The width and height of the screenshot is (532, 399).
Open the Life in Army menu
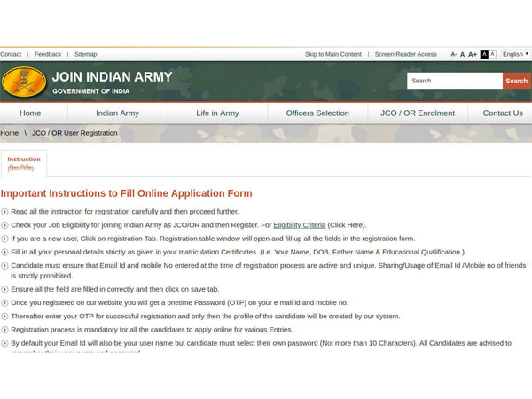point(217,113)
